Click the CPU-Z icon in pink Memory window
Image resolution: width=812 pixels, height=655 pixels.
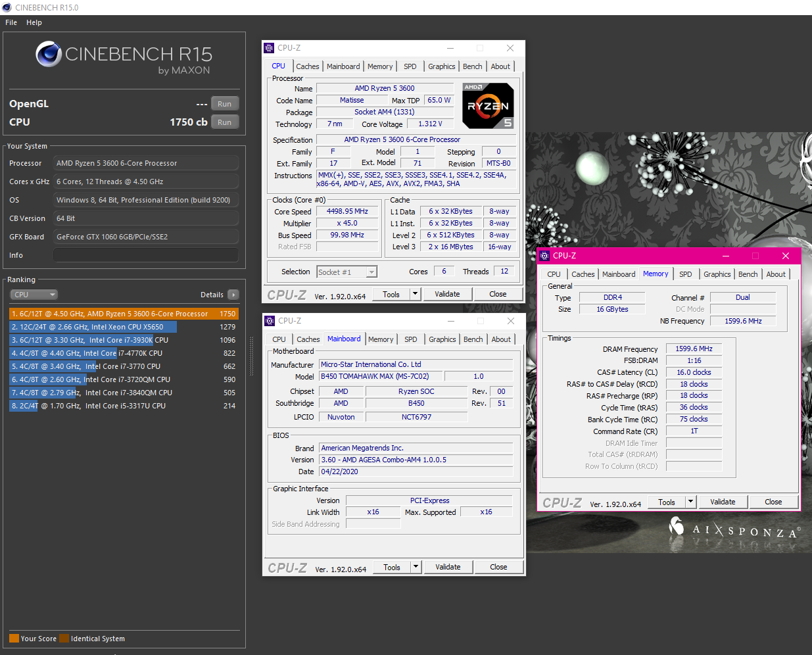544,256
